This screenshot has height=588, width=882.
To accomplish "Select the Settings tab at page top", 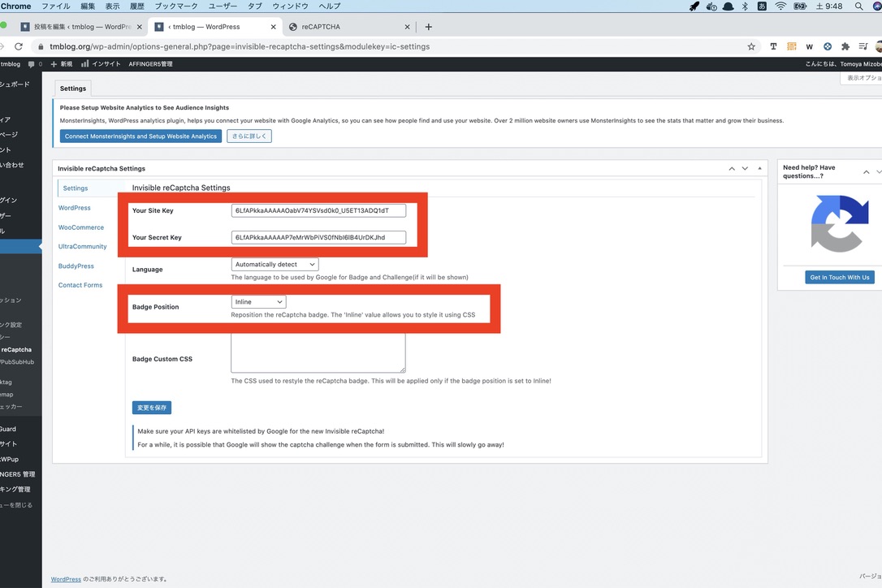I will pyautogui.click(x=73, y=89).
